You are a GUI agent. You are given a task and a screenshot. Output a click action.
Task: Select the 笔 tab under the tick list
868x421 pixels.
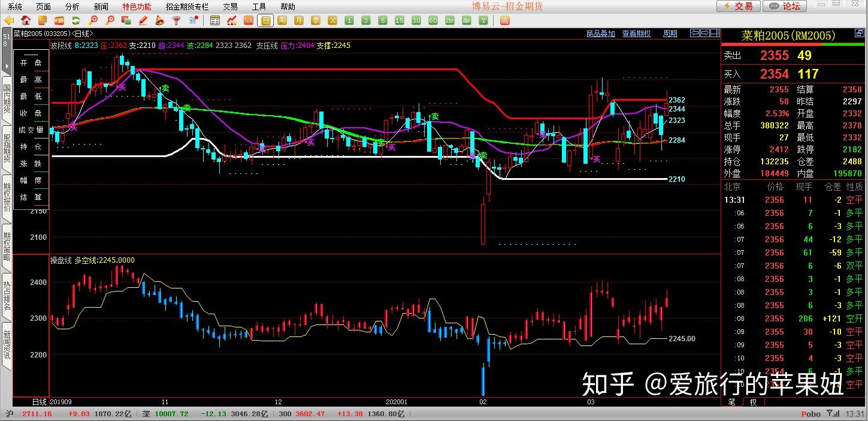pyautogui.click(x=731, y=402)
